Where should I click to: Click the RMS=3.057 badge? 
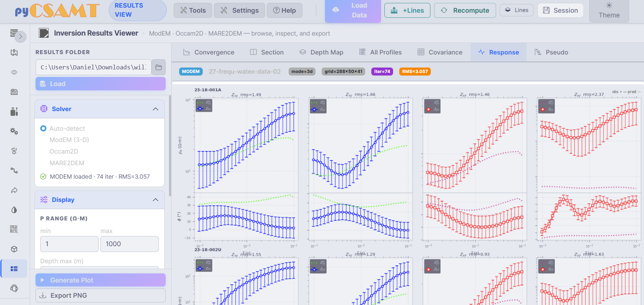pyautogui.click(x=415, y=72)
